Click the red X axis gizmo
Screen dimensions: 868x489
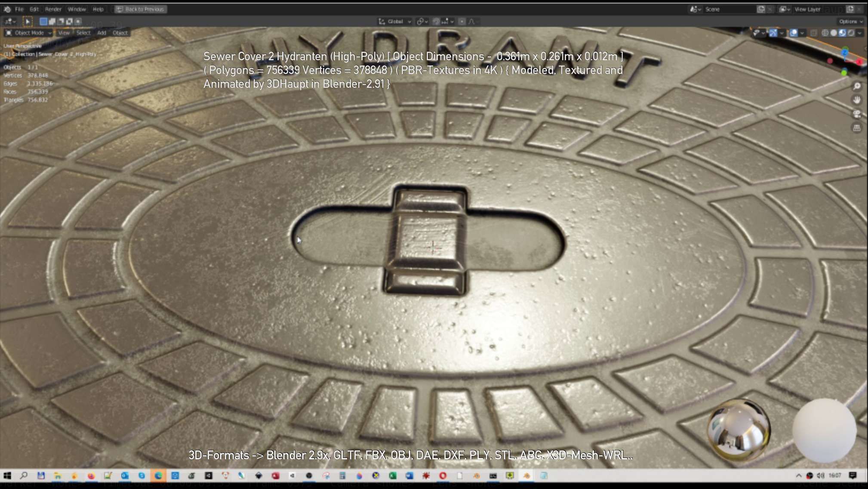(860, 62)
